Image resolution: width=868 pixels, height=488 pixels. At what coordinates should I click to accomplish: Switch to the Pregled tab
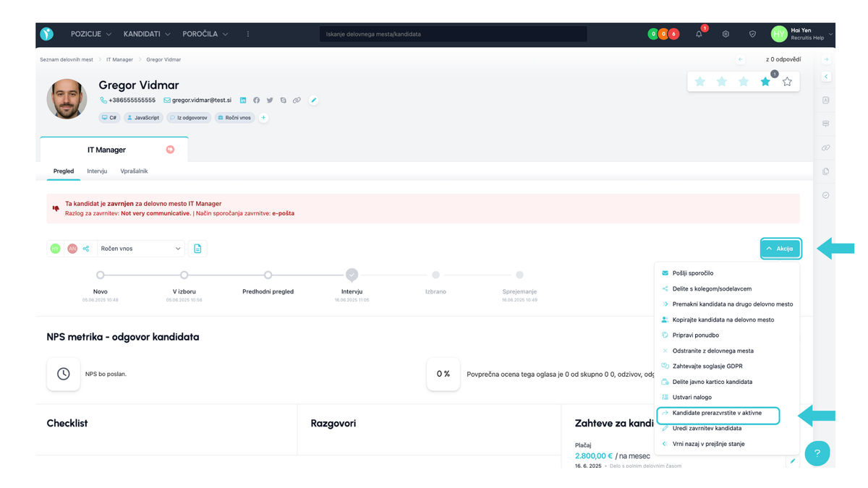click(x=64, y=171)
